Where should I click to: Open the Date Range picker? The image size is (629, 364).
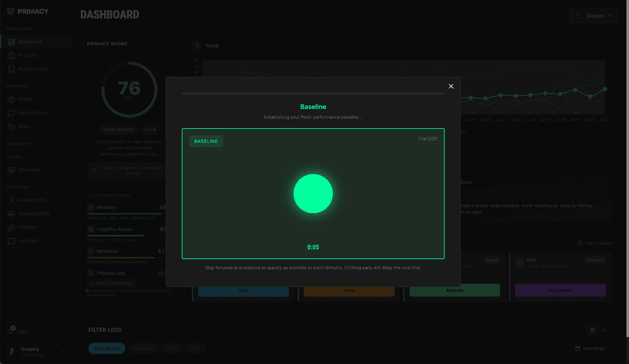(589, 348)
